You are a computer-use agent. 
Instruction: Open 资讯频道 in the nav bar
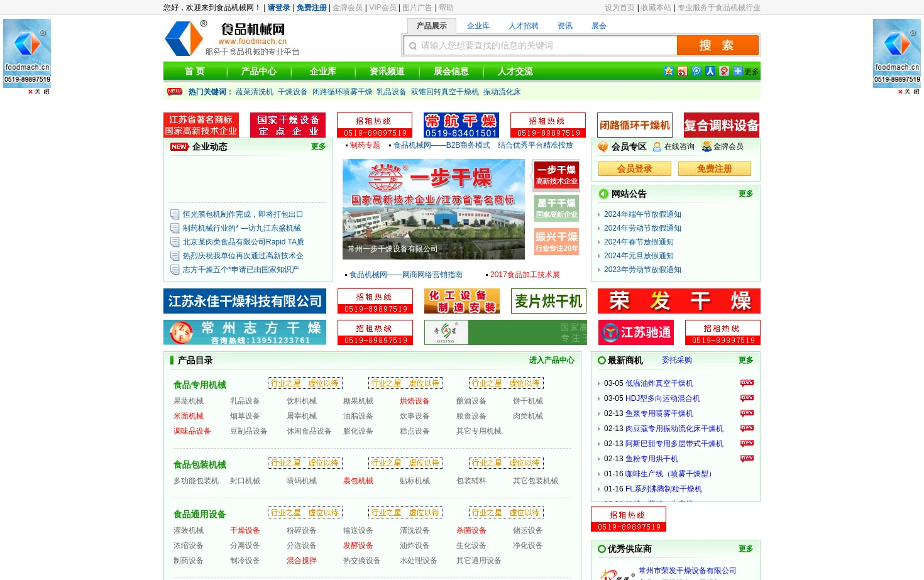(x=387, y=71)
